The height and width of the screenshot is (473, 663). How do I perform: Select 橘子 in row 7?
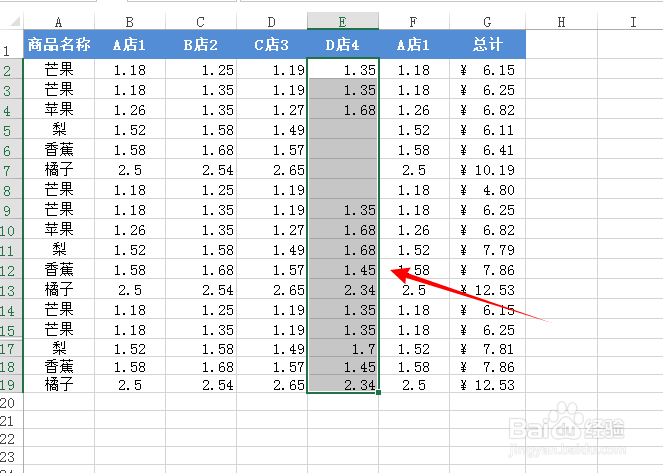(x=59, y=169)
